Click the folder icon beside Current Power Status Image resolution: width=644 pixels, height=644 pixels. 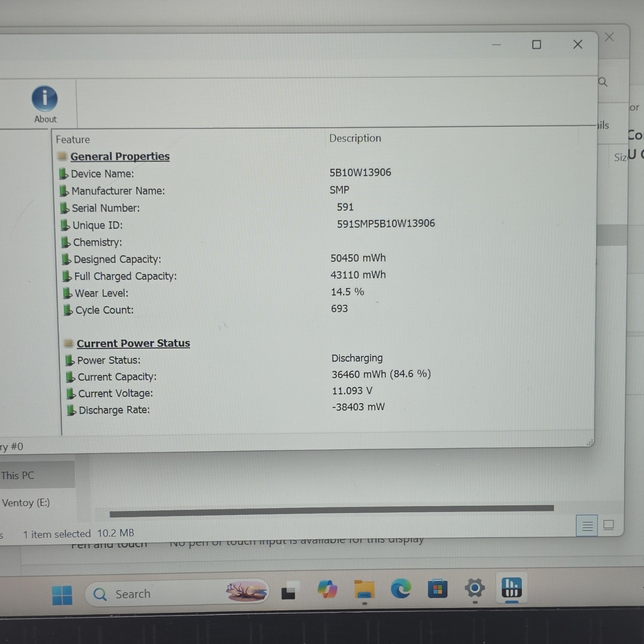(68, 343)
